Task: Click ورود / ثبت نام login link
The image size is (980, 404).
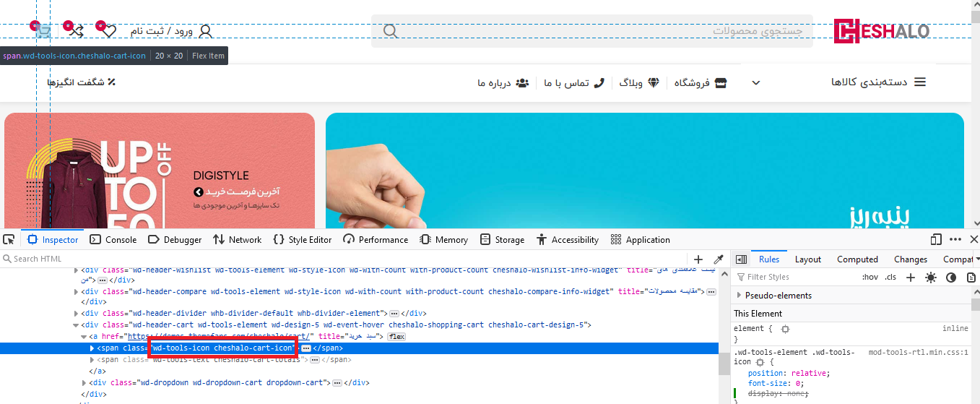Action: click(162, 31)
